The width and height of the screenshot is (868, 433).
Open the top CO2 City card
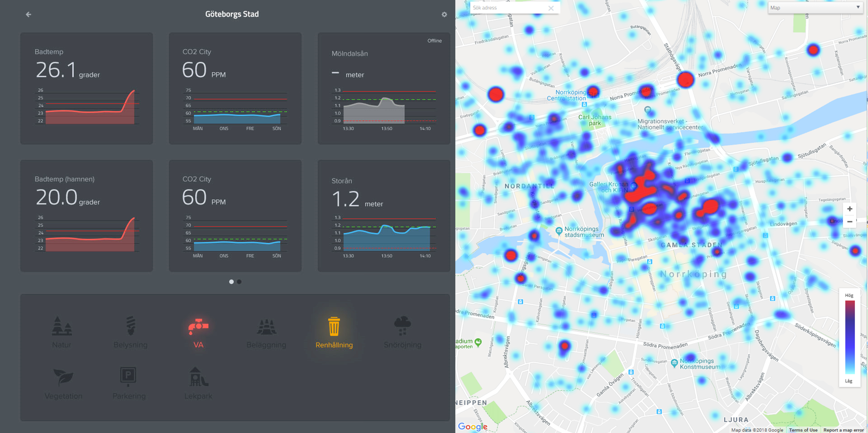[x=235, y=88]
